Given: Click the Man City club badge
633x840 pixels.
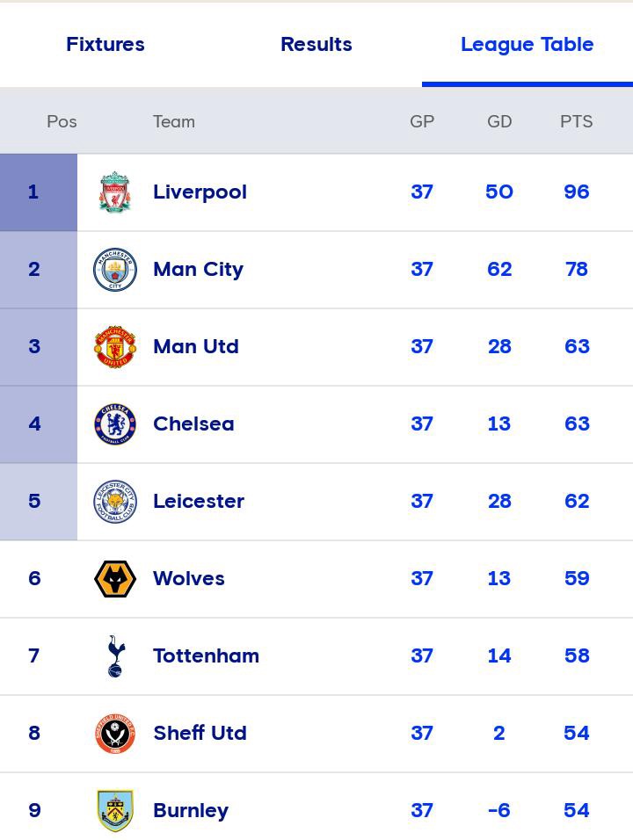Looking at the screenshot, I should click(115, 270).
